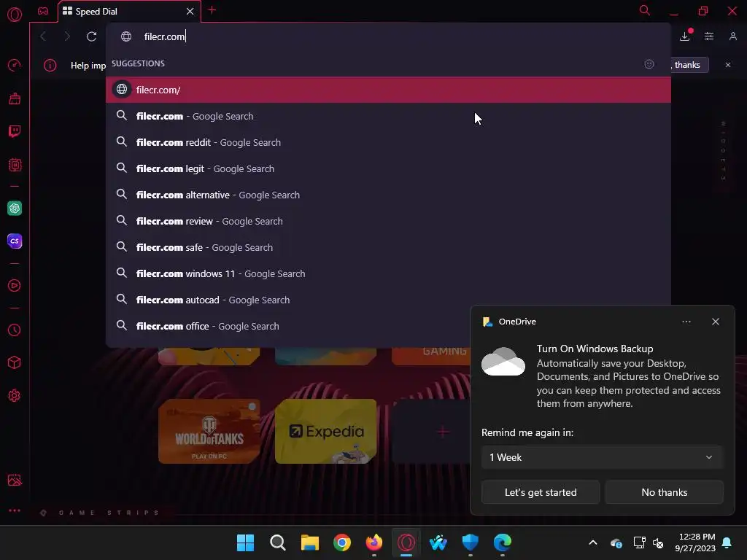The width and height of the screenshot is (747, 560).
Task: Close the Speed Dial tab
Action: [190, 12]
